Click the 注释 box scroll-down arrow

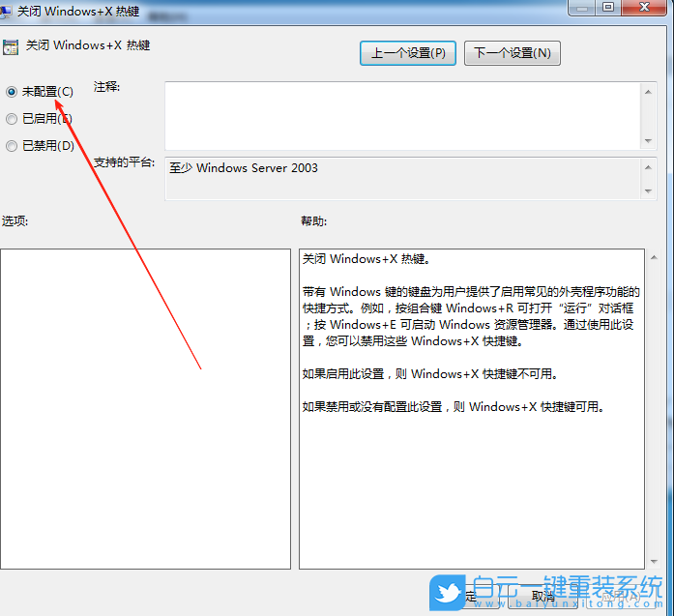click(648, 140)
